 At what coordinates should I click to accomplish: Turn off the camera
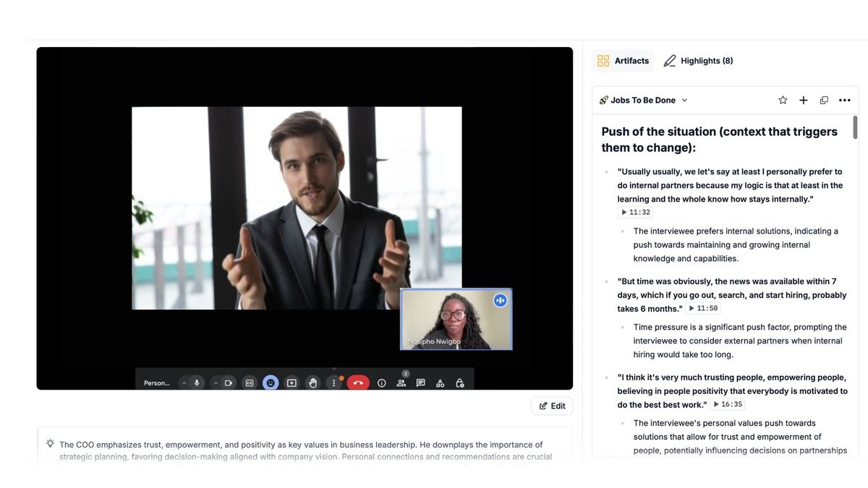pos(229,382)
